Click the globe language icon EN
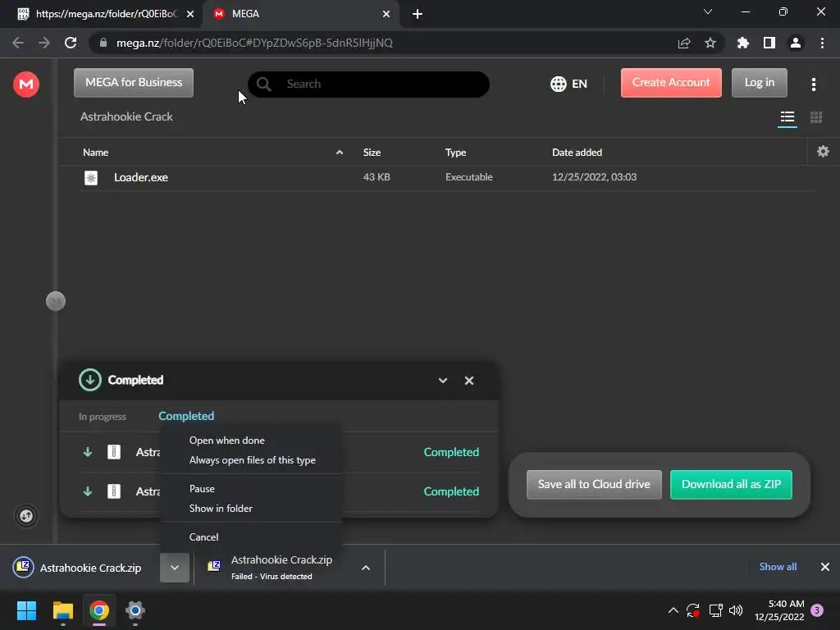Screen dimensions: 840x630 (x=569, y=84)
